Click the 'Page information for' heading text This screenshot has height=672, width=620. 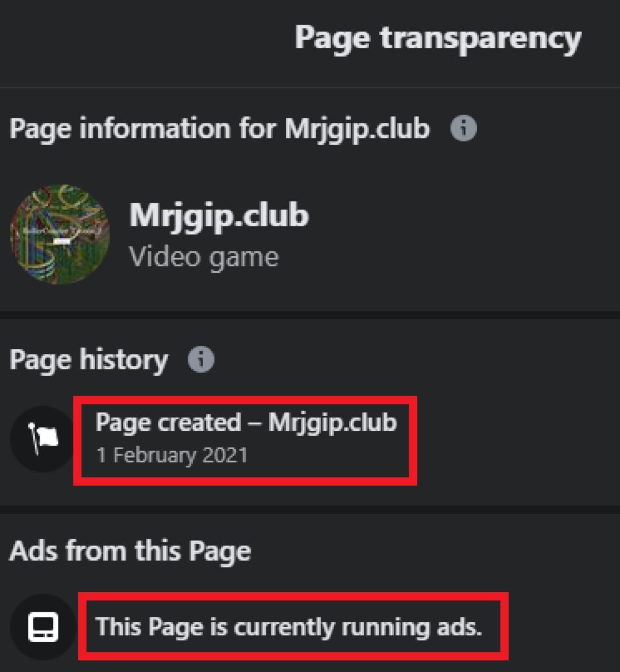[142, 129]
